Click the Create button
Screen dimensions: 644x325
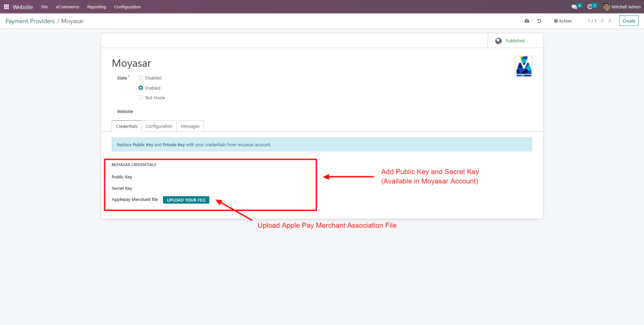coord(629,21)
